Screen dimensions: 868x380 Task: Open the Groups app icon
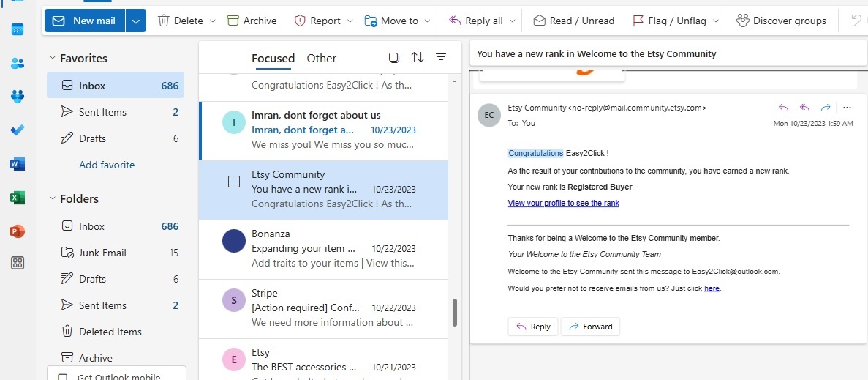pyautogui.click(x=18, y=97)
